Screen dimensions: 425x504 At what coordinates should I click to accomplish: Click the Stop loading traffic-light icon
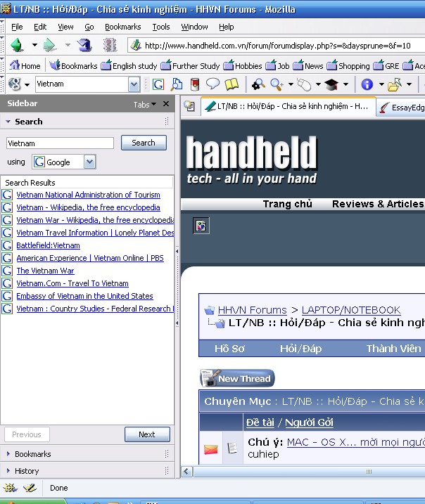pyautogui.click(x=110, y=45)
